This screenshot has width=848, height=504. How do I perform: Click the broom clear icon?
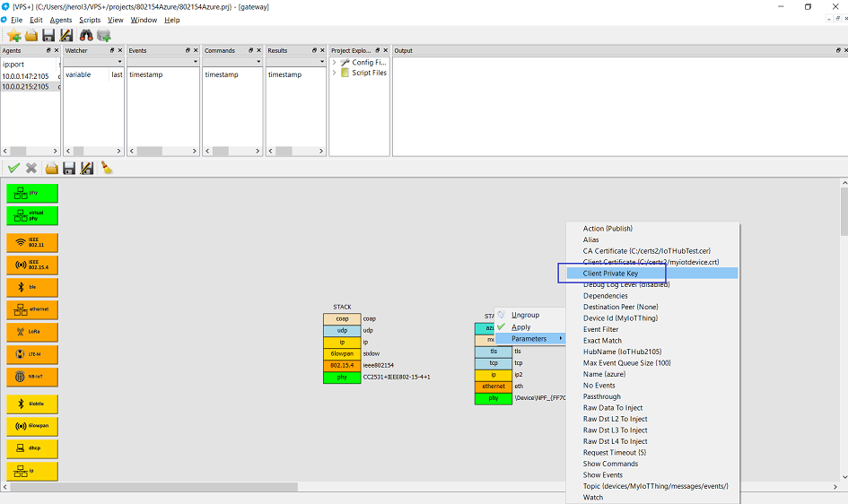point(106,168)
